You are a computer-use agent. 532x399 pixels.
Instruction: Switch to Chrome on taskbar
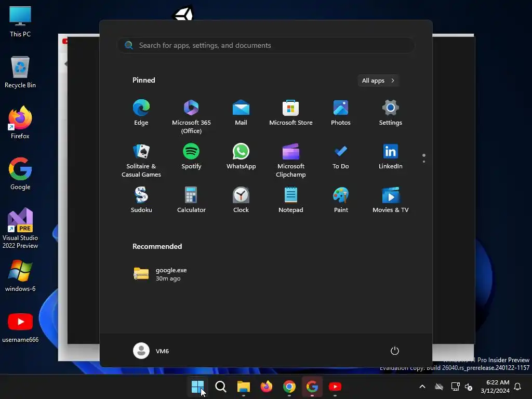(x=289, y=387)
